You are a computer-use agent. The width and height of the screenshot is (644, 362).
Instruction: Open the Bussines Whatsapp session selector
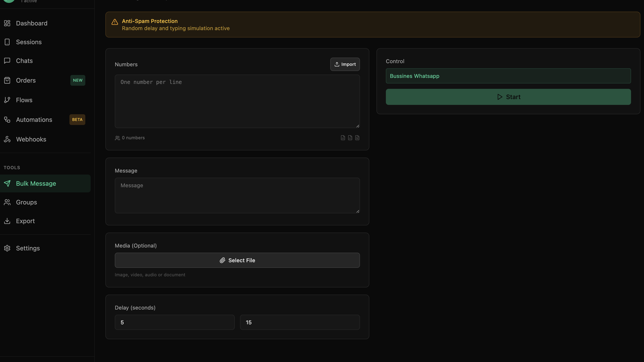(x=508, y=76)
